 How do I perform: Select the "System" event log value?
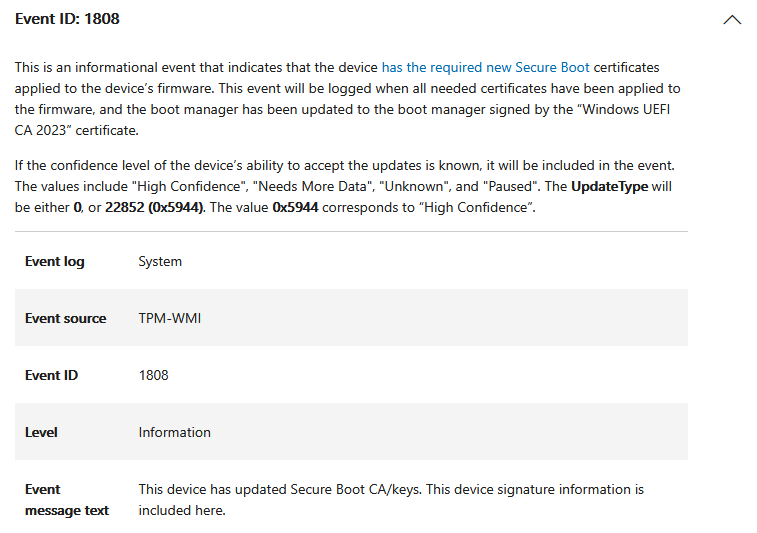[x=160, y=261]
